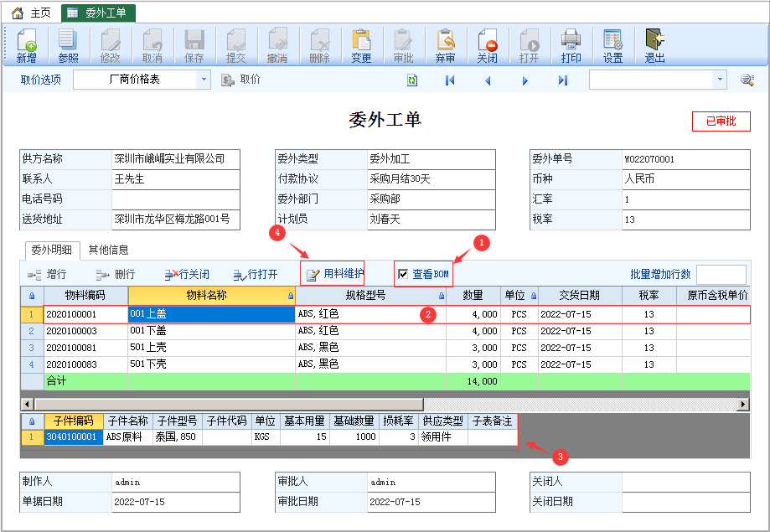770x532 pixels.
Task: Click the 计划员 刘春天 field
Action: pos(431,220)
